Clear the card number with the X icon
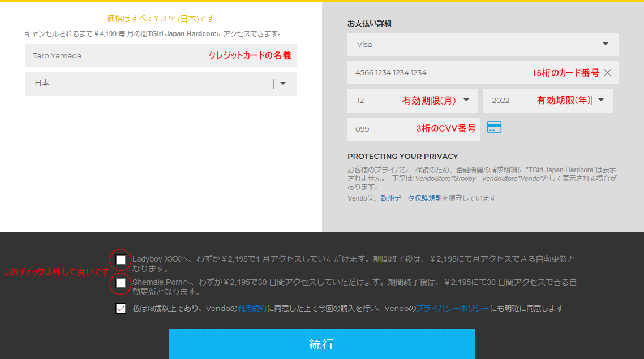Screen dimensions: 644x359 tap(607, 72)
